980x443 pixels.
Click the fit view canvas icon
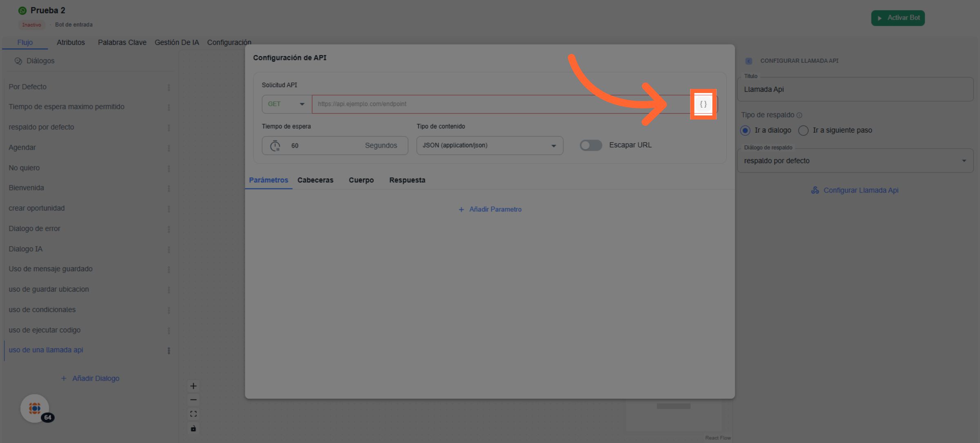pos(194,414)
